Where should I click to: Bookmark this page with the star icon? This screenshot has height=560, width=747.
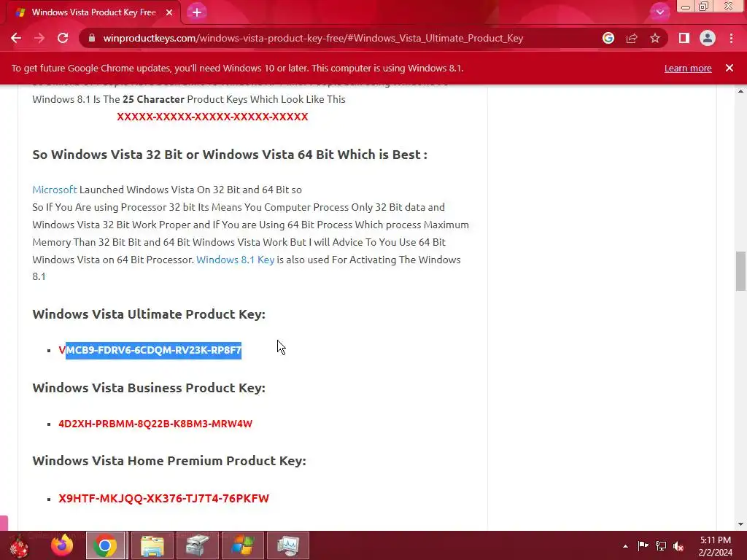(x=655, y=38)
